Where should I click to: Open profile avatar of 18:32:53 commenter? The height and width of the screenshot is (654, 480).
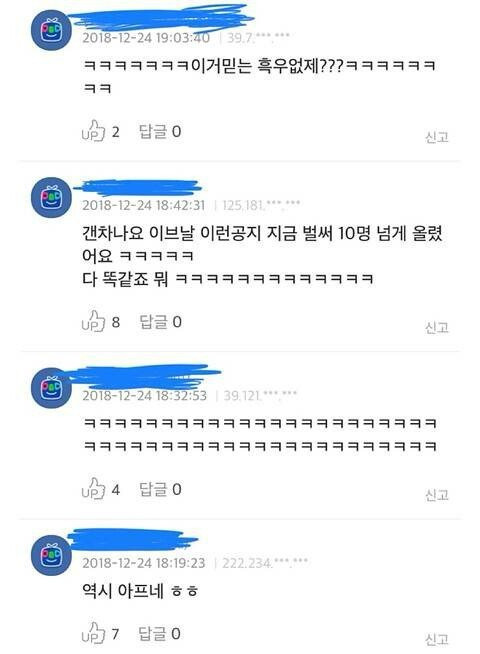[52, 388]
